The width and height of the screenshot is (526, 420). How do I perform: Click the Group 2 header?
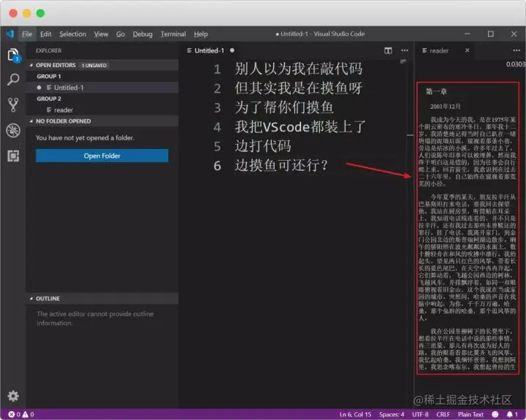[x=49, y=99]
